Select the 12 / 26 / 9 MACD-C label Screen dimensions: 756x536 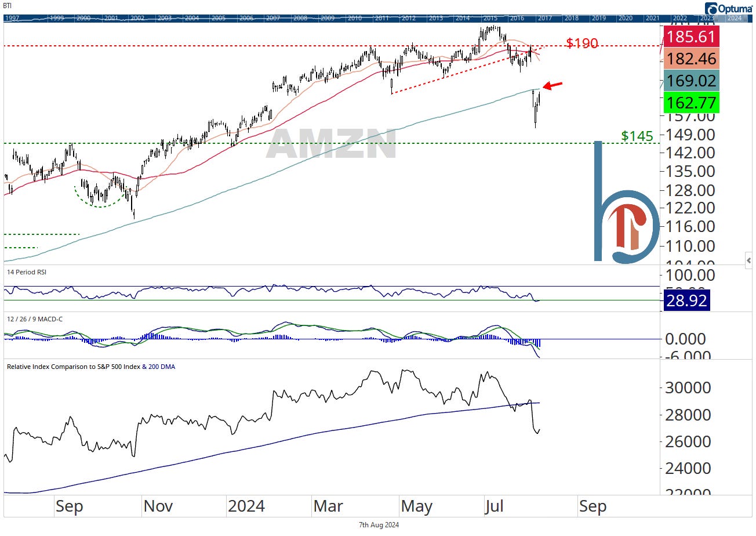click(34, 320)
